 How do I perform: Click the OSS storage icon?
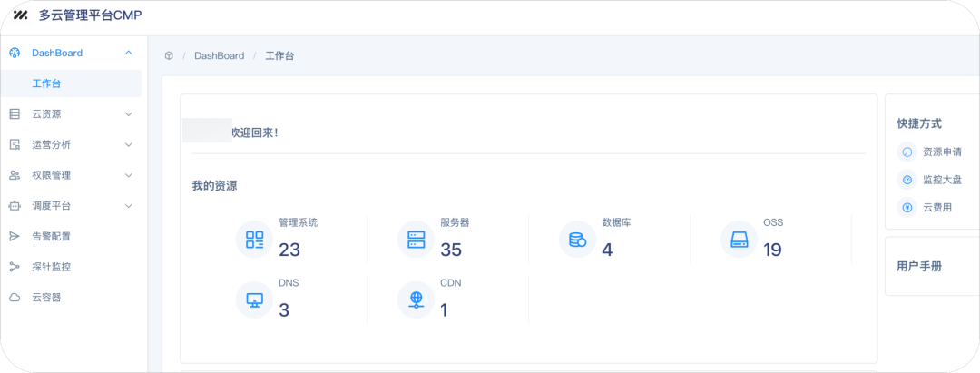tap(739, 240)
